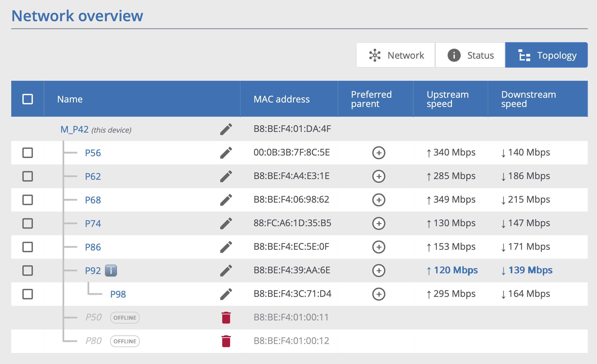Edit the P92 device name
Viewport: 597px width, 364px height.
(x=226, y=270)
